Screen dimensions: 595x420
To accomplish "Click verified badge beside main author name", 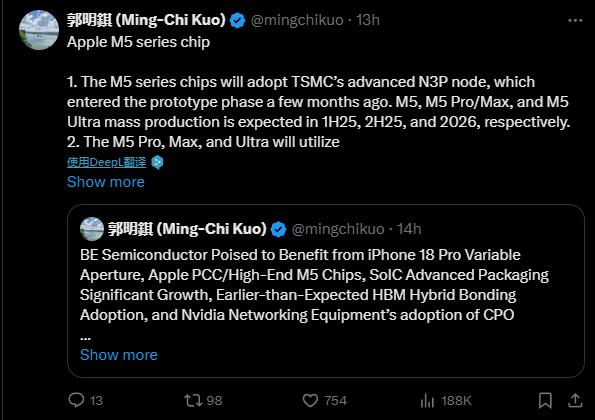I will tap(238, 20).
